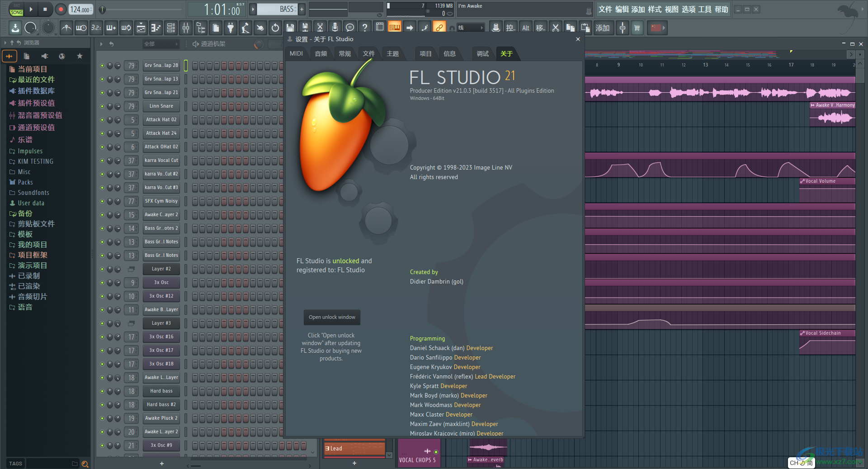Click the karra Vocal Cut channel button
This screenshot has width=868, height=469.
(x=161, y=161)
